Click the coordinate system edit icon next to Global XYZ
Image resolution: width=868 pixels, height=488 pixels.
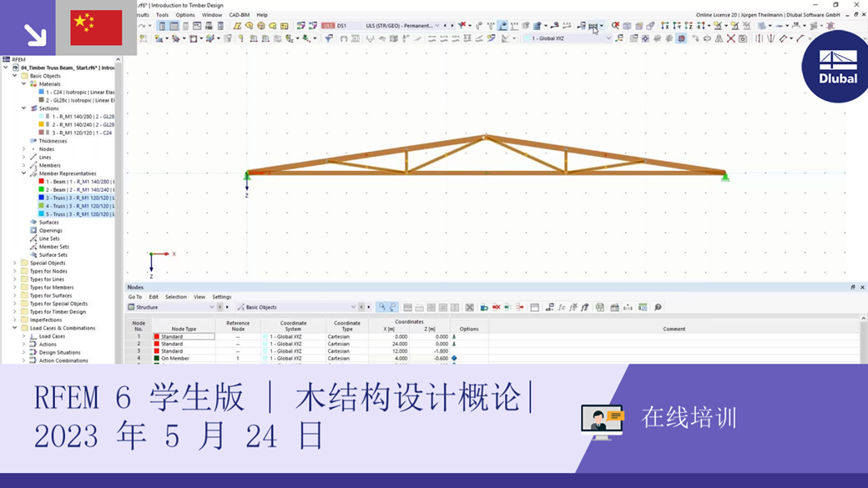619,38
